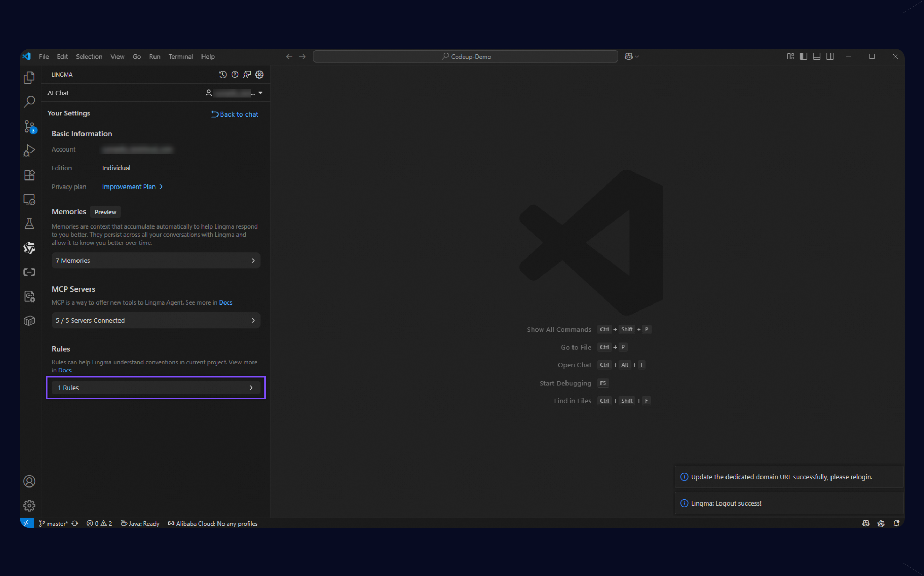The width and height of the screenshot is (924, 576).
Task: Expand the 7 Memories row
Action: pos(156,260)
